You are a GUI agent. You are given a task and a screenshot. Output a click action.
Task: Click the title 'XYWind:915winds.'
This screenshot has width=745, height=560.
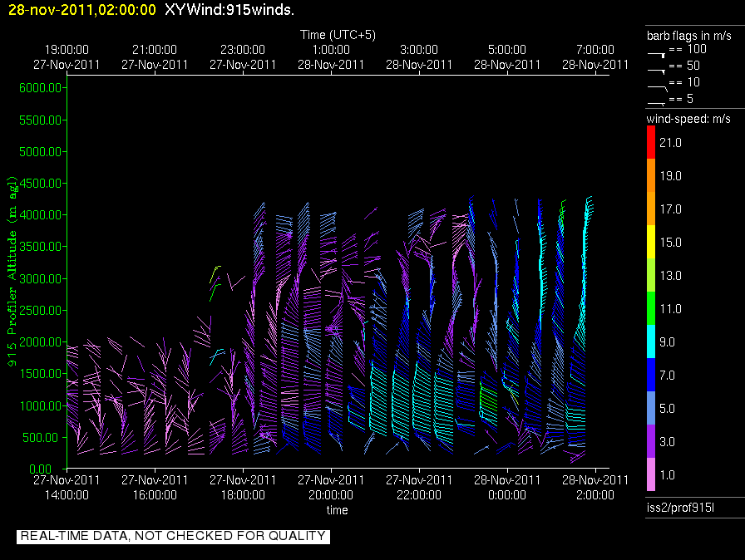coord(229,10)
